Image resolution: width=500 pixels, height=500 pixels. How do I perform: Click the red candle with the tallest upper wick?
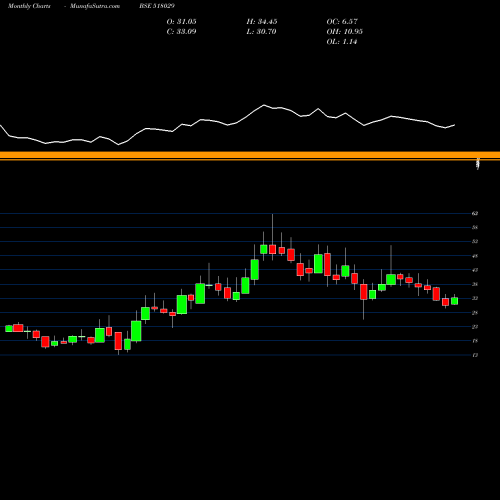click(273, 249)
